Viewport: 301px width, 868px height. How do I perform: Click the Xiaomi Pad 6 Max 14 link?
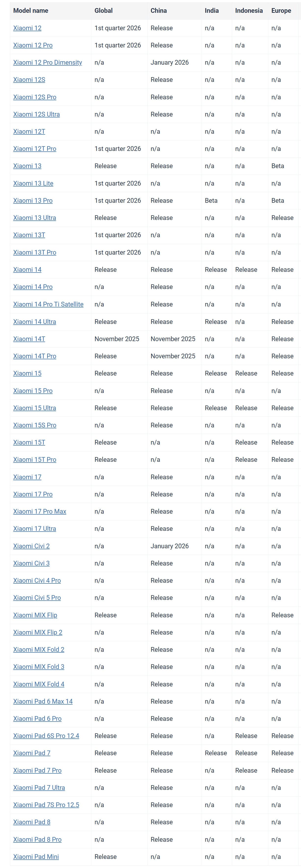(x=43, y=702)
